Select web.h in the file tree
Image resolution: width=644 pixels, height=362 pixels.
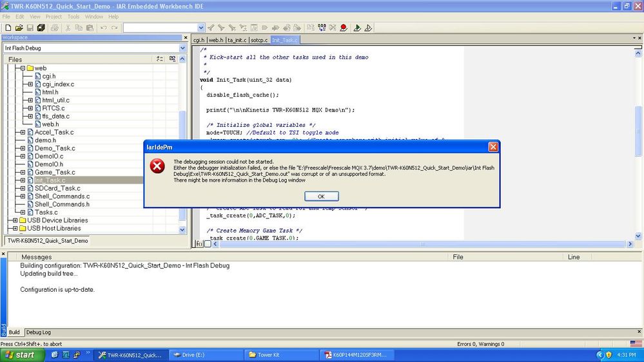[50, 124]
